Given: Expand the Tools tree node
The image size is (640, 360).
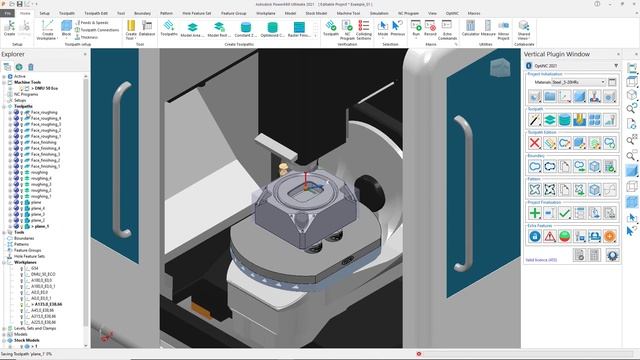Looking at the screenshot, I should coord(4,232).
